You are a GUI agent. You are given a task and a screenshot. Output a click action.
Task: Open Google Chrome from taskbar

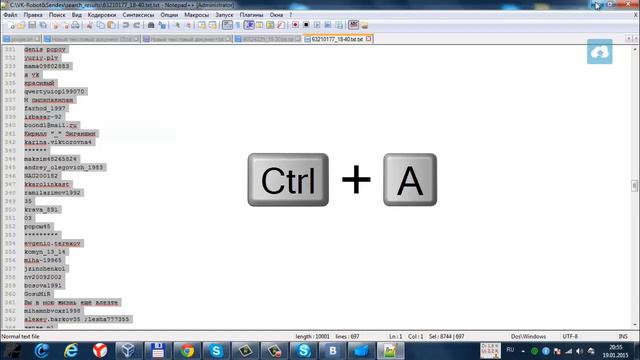pos(187,351)
